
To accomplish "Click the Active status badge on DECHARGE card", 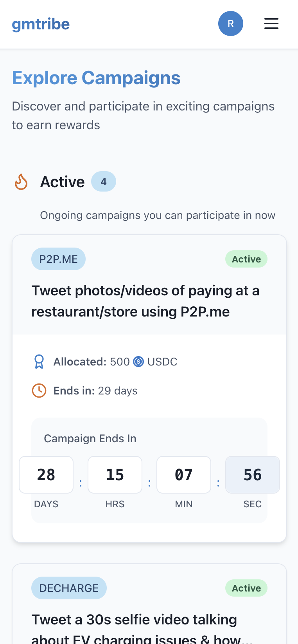I will pyautogui.click(x=246, y=588).
